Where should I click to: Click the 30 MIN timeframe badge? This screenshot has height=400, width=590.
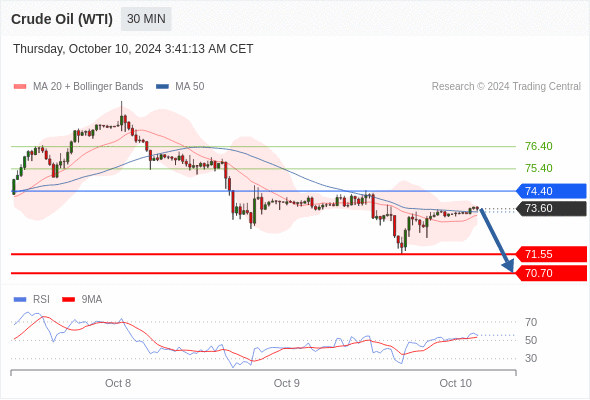click(146, 19)
